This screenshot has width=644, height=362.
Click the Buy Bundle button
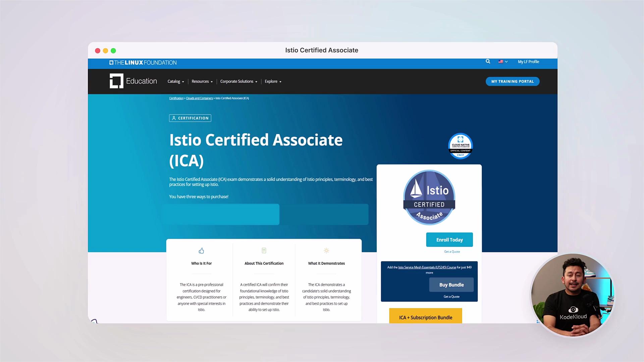451,285
